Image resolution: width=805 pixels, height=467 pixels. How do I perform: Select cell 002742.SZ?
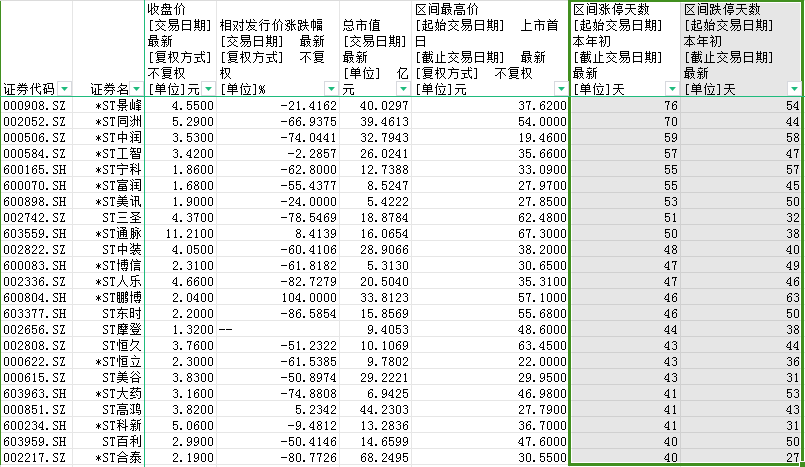tap(36, 218)
